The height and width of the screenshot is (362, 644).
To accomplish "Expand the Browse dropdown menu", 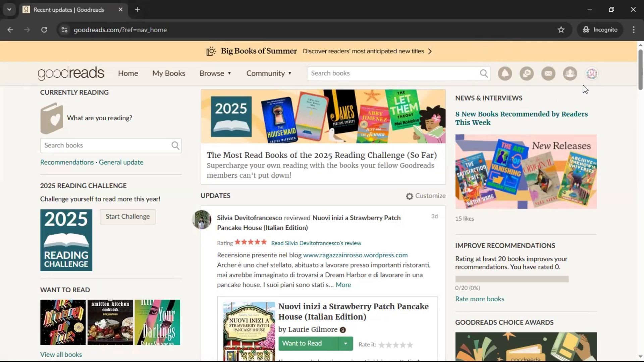I will point(215,73).
